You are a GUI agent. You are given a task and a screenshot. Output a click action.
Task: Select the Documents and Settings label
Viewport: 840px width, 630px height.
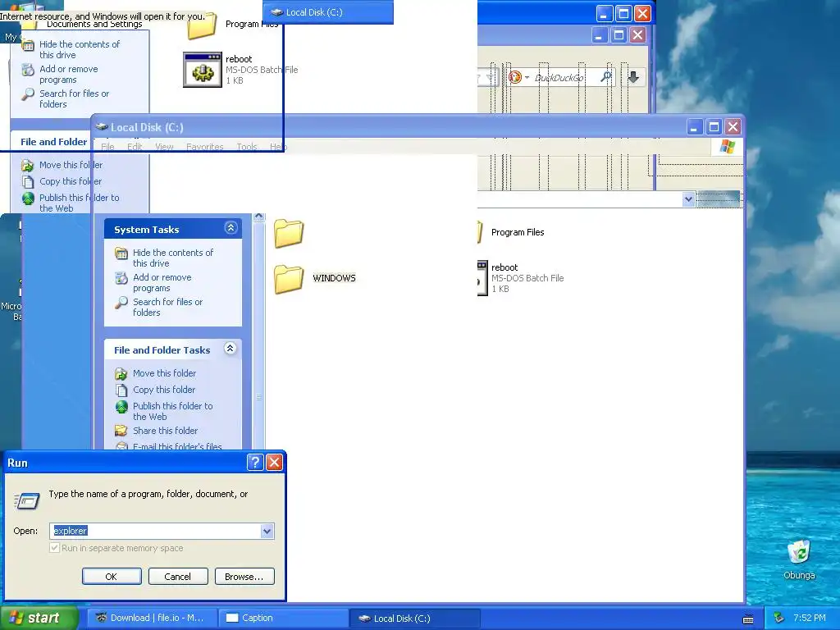click(x=94, y=24)
